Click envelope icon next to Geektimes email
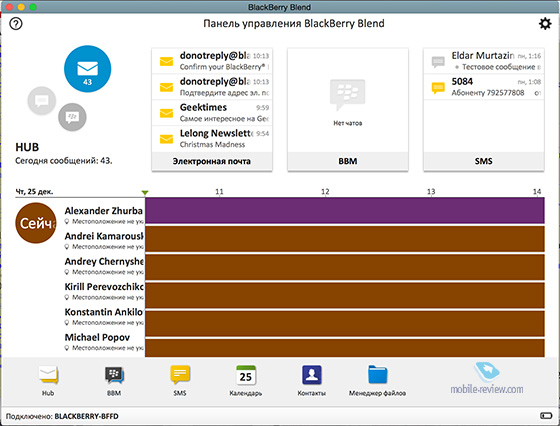This screenshot has height=426, width=560. [166, 113]
